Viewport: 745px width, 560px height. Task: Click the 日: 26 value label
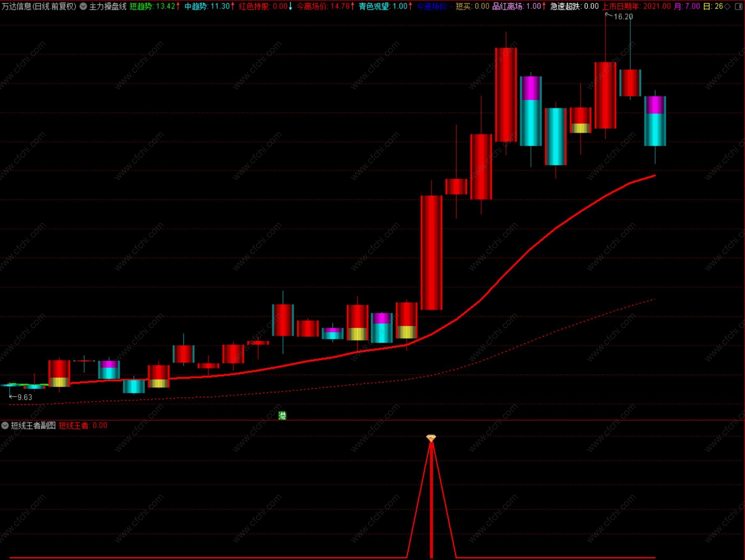713,6
